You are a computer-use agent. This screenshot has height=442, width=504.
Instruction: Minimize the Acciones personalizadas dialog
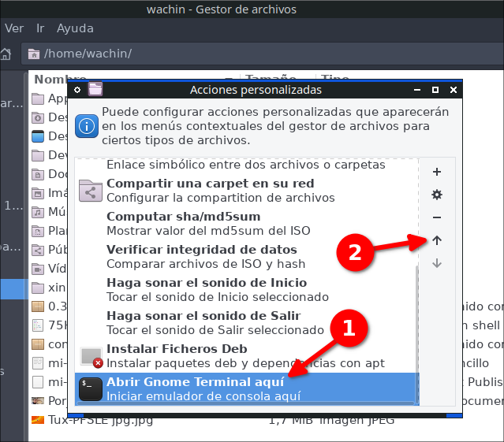click(417, 90)
